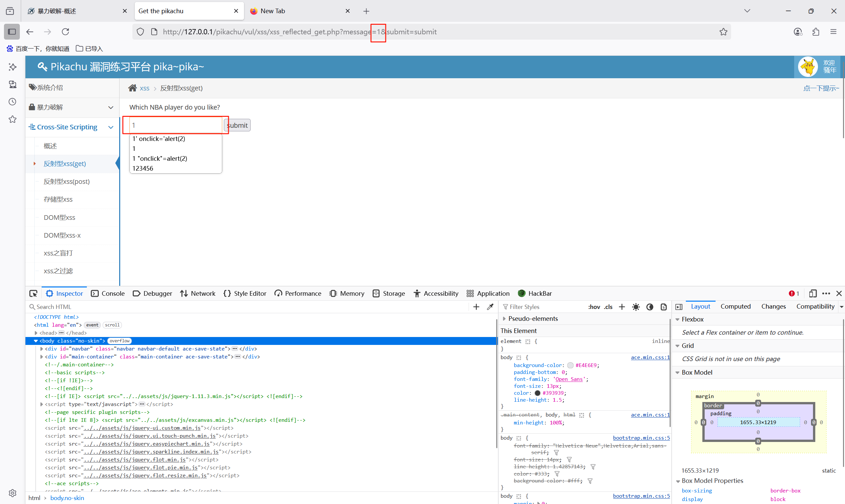Close the developer tools panel

(x=839, y=293)
